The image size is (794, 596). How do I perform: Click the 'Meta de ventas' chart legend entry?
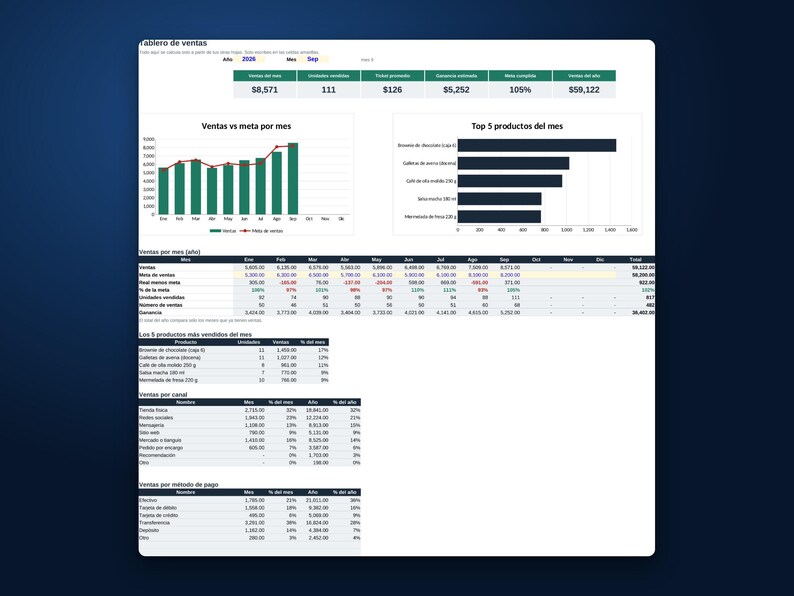(262, 231)
